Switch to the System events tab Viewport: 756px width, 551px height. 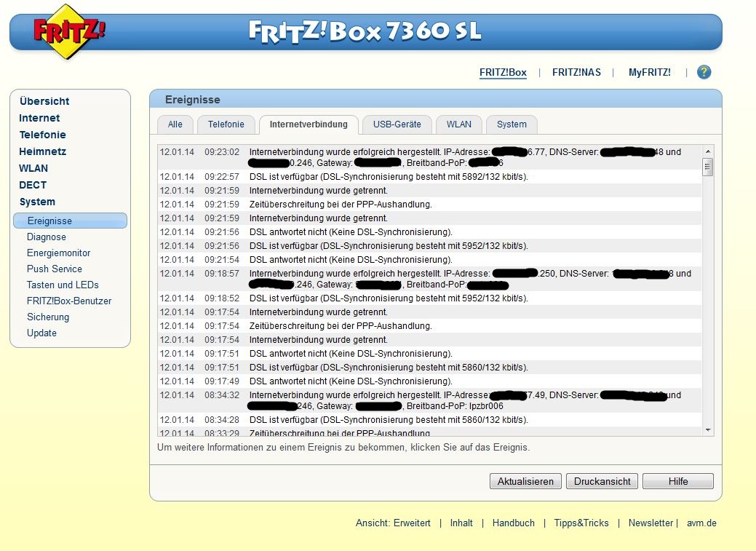(x=512, y=124)
